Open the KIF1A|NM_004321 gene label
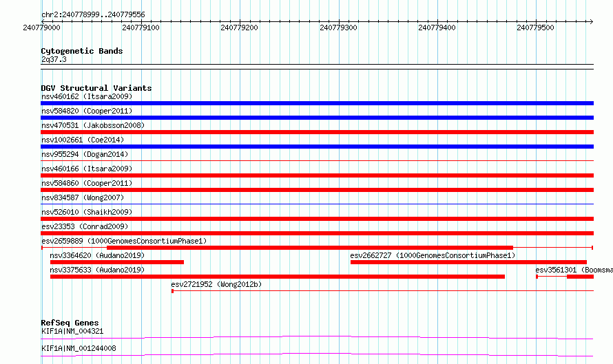This screenshot has height=364, width=613. pyautogui.click(x=72, y=331)
